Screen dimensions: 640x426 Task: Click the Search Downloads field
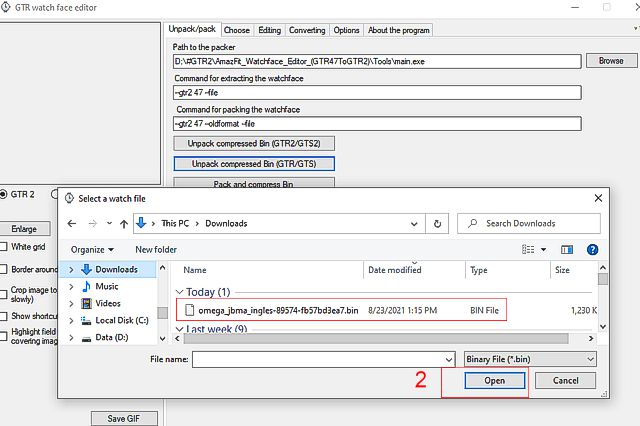(529, 224)
